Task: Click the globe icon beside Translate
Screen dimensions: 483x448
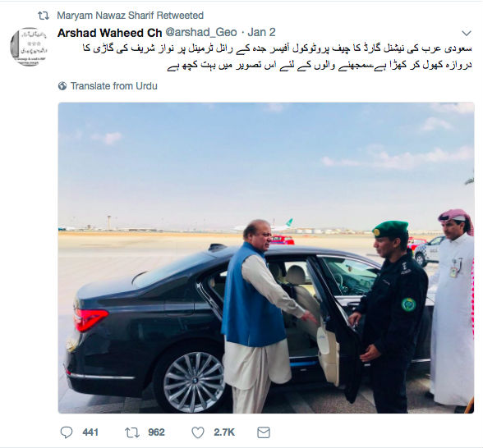Action: click(62, 86)
